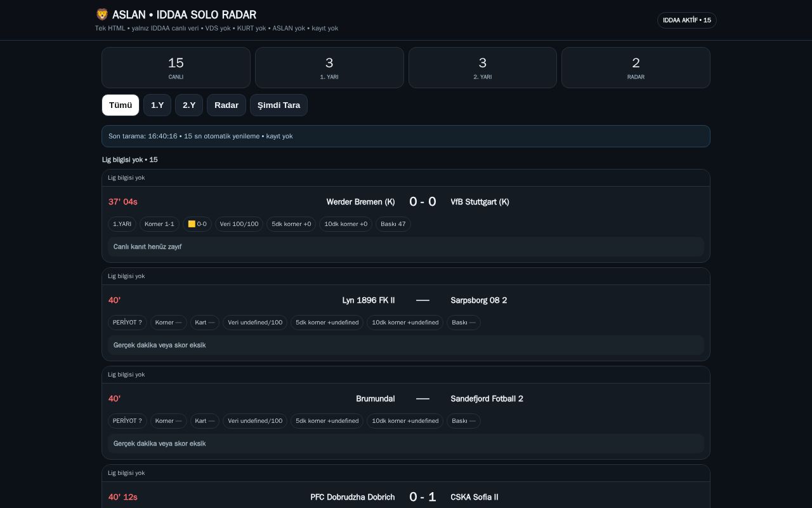Image resolution: width=812 pixels, height=508 pixels.
Task: Click the Veri undefined/100 chip in Lyn match
Action: click(255, 323)
